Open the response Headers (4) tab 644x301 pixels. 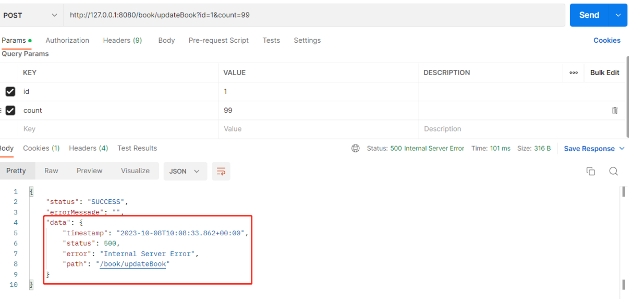point(89,148)
